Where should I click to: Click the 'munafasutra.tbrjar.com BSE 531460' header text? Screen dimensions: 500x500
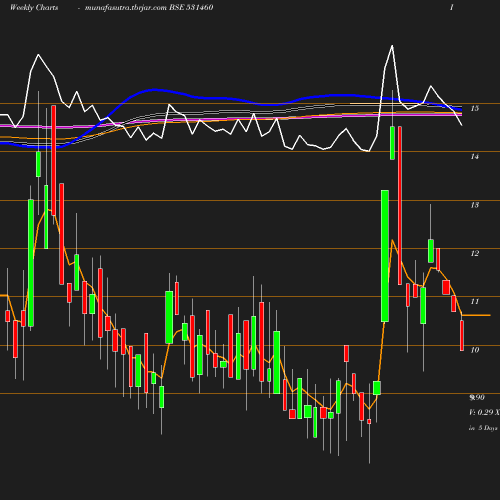[x=149, y=8]
